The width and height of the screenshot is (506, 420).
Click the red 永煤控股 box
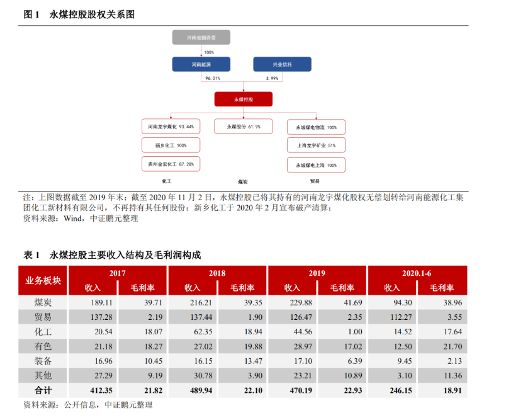point(244,99)
